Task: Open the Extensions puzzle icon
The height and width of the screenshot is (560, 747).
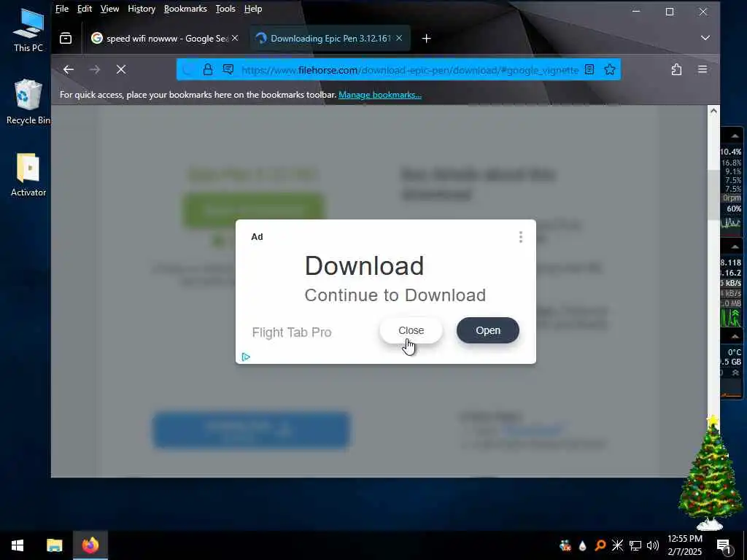Action: click(676, 69)
